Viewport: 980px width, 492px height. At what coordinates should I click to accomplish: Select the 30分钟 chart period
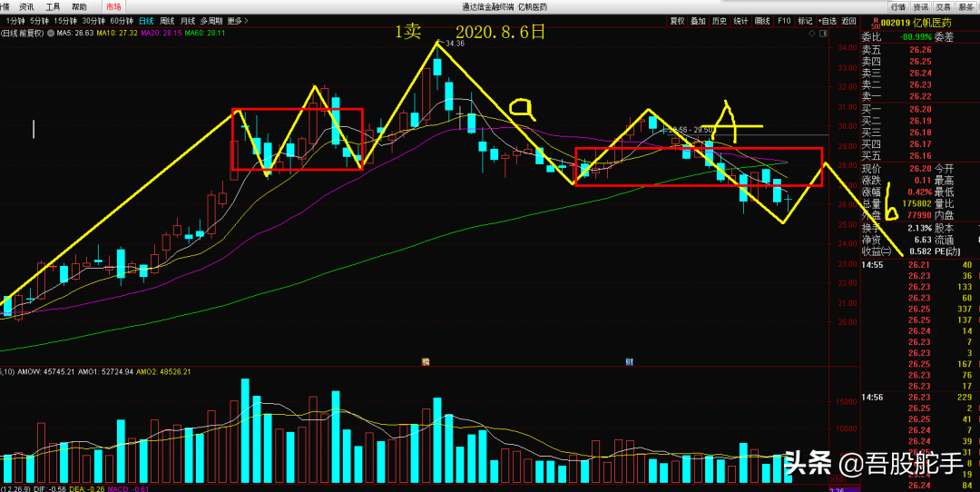click(93, 21)
